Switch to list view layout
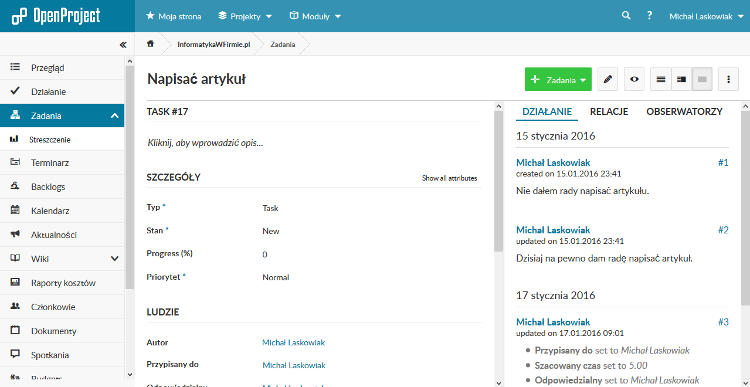 661,79
